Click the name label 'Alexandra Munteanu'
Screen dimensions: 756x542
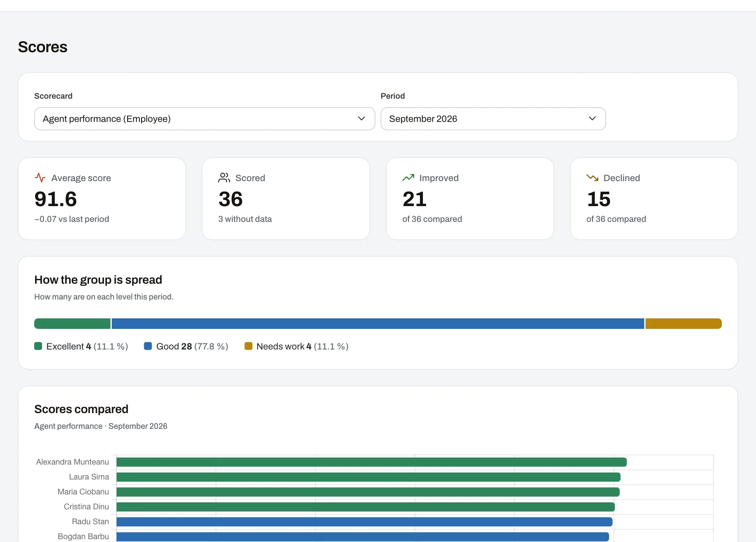[x=72, y=462]
